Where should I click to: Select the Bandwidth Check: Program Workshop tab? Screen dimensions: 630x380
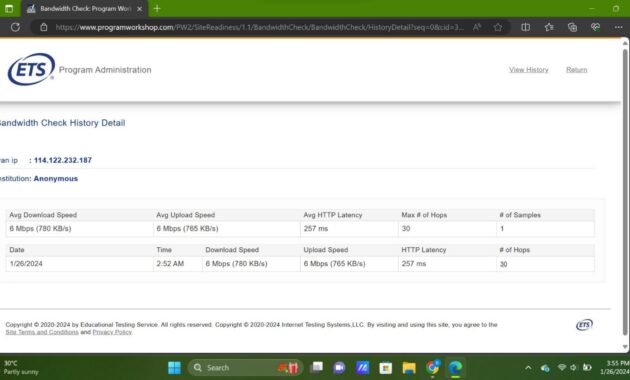(x=84, y=8)
